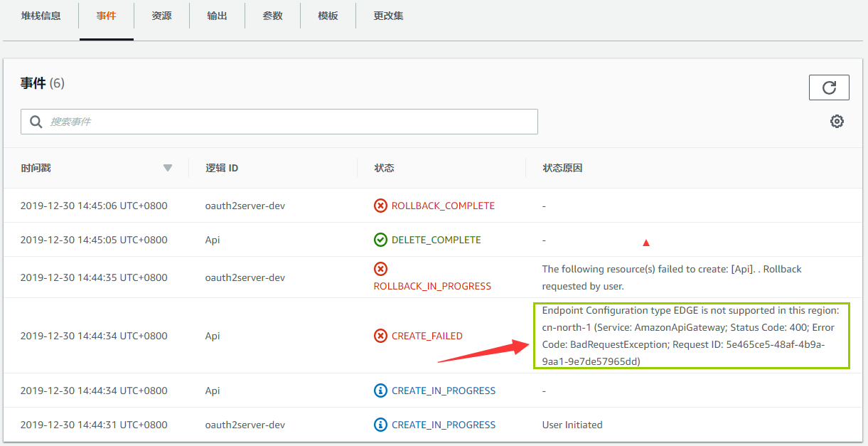Image resolution: width=868 pixels, height=446 pixels.
Task: Click the ROLLBACK_IN_PROGRESS red icon
Action: click(x=381, y=269)
